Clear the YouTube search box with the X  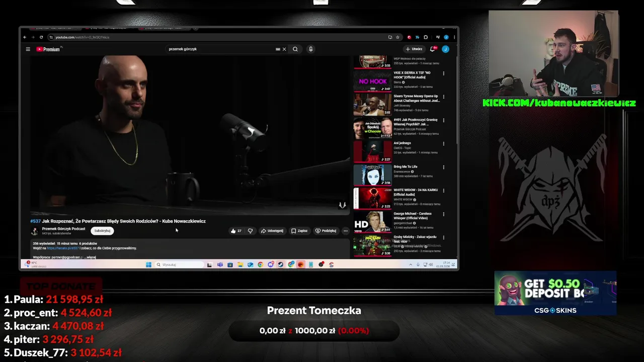click(x=284, y=49)
